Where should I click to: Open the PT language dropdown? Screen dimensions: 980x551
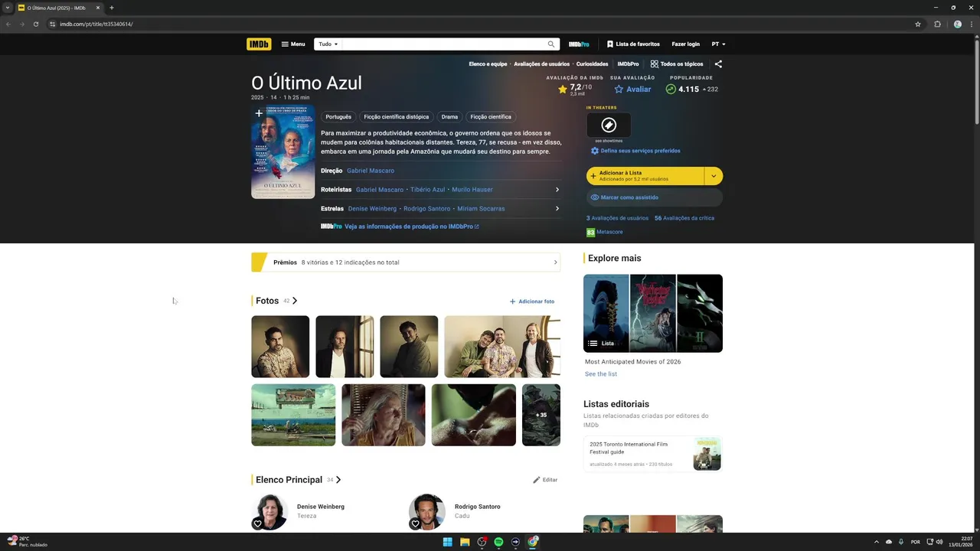tap(718, 44)
